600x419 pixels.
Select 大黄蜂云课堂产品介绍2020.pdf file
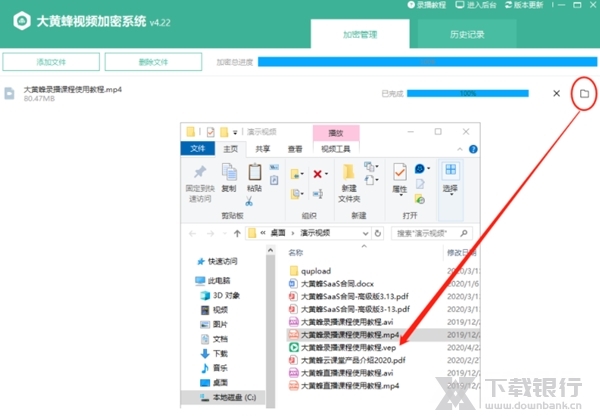347,360
